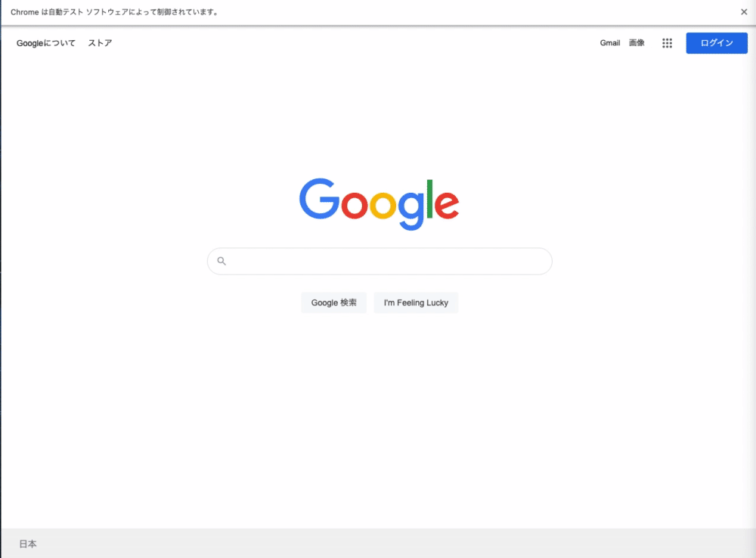Click the blue capital G of the Google logo
The height and width of the screenshot is (558, 756).
point(320,198)
